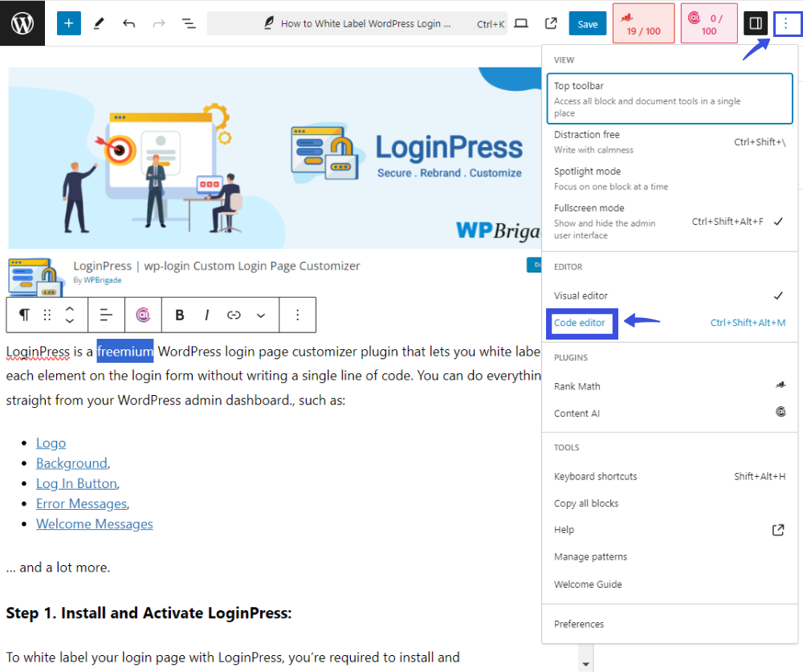Toggle Distraction free mode
This screenshot has width=803, height=672.
(670, 142)
